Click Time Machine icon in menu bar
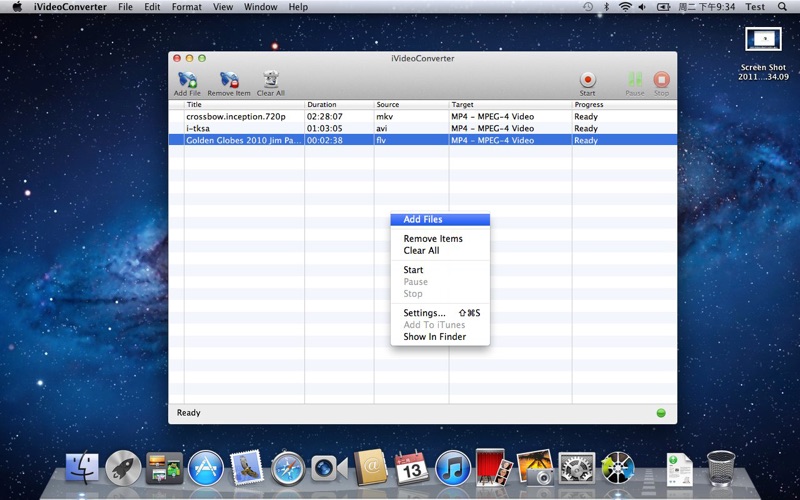Viewport: 800px width, 500px height. tap(588, 7)
